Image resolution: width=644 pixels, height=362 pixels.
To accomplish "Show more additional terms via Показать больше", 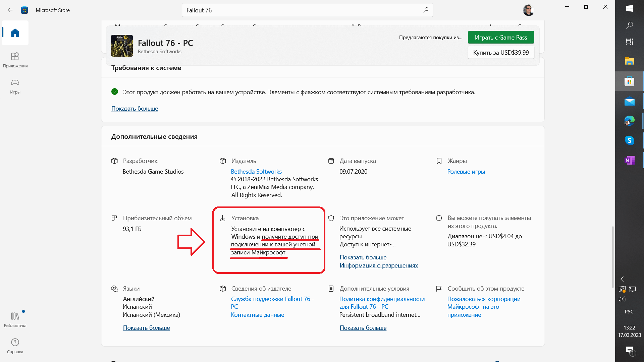I will tap(363, 327).
